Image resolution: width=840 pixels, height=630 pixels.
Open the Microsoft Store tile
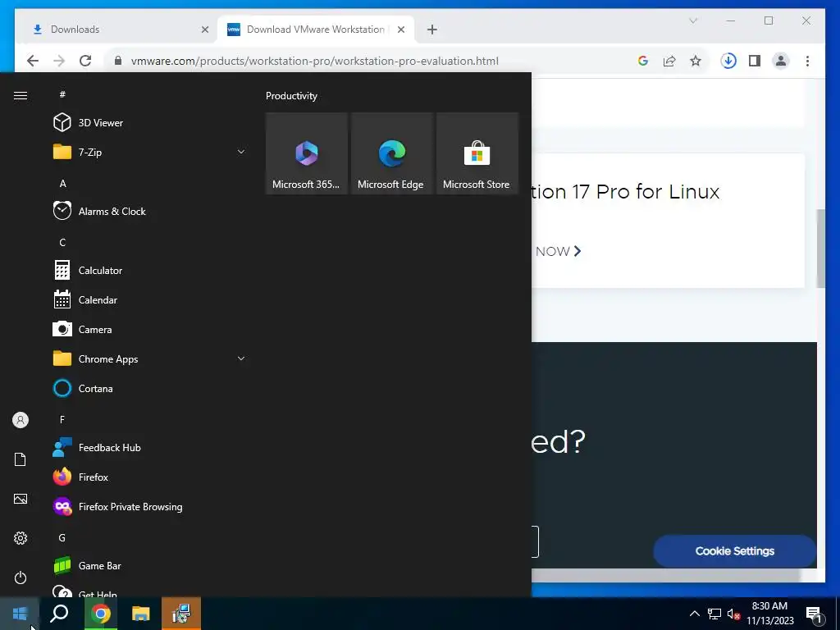point(477,153)
